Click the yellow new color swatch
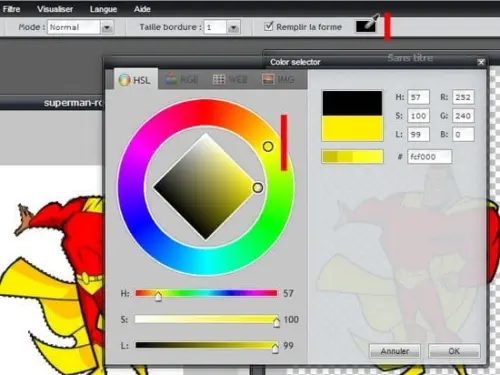 (352, 128)
